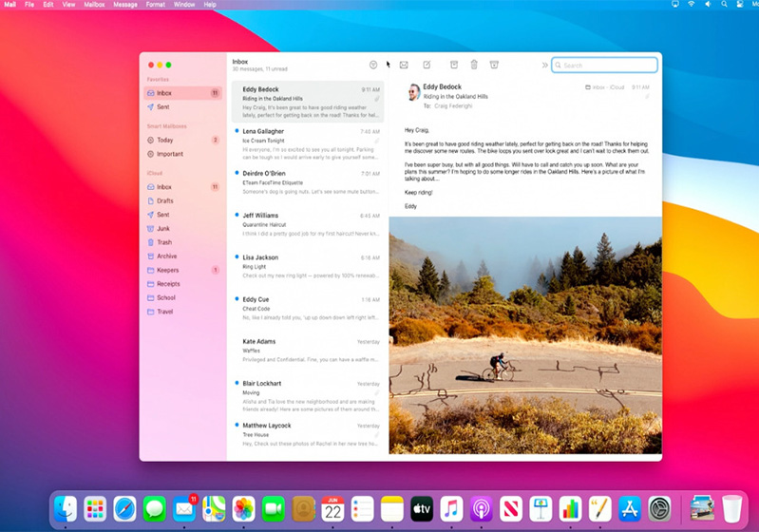Open Finder from the Dock
Screen dimensions: 759x532
tap(66, 509)
